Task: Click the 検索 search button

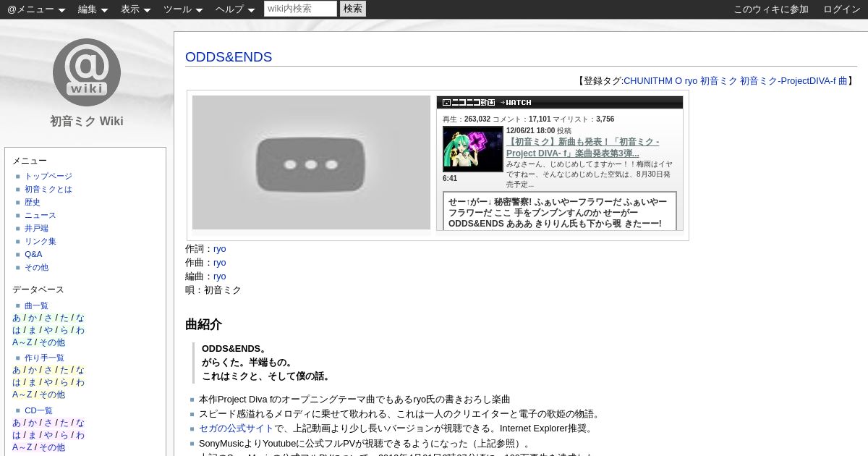Action: pyautogui.click(x=353, y=9)
